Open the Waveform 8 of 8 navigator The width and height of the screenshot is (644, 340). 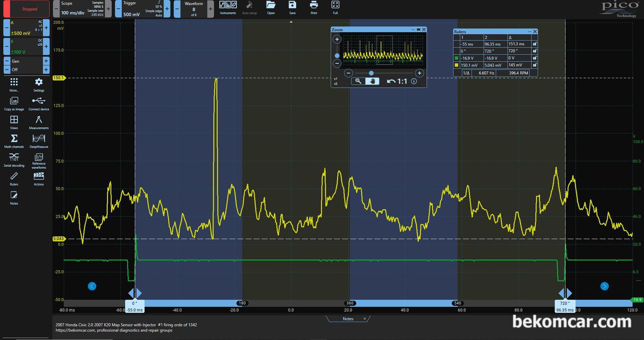coord(193,9)
